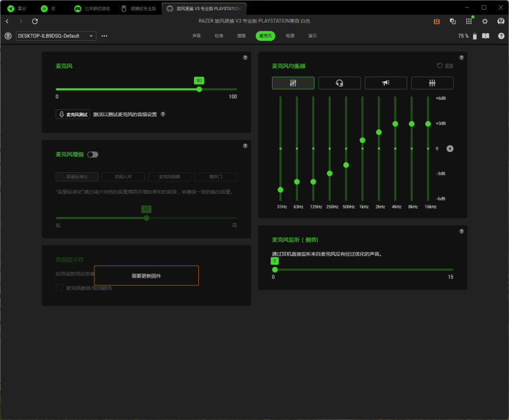This screenshot has height=420, width=509.
Task: Click the 250Hz equalizer band handle
Action: click(329, 173)
